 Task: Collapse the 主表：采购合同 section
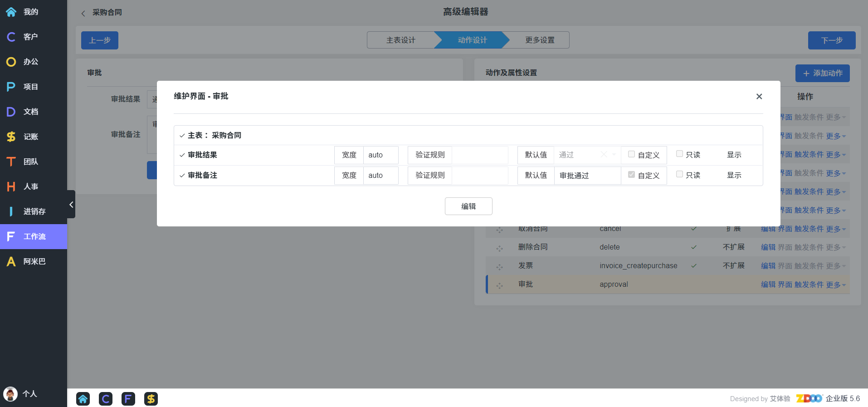tap(182, 136)
